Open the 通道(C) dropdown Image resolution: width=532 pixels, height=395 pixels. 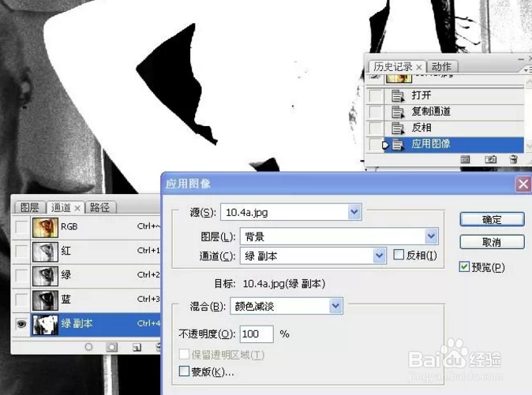[380, 255]
